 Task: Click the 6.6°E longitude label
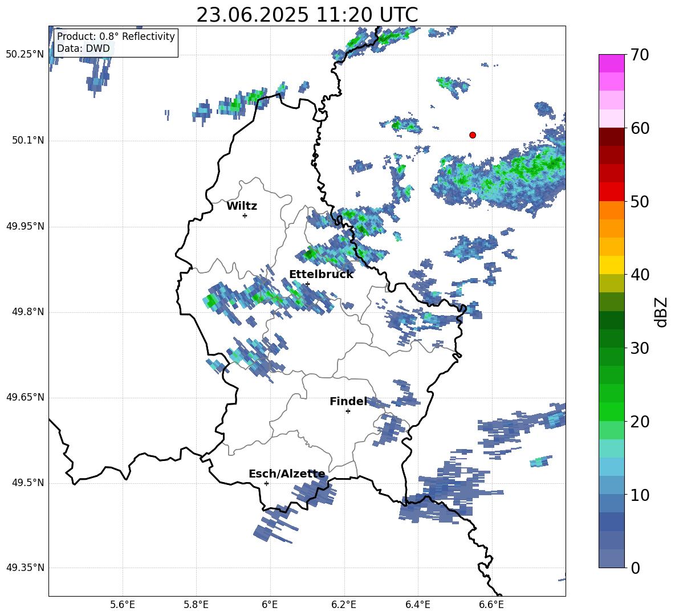(x=491, y=605)
